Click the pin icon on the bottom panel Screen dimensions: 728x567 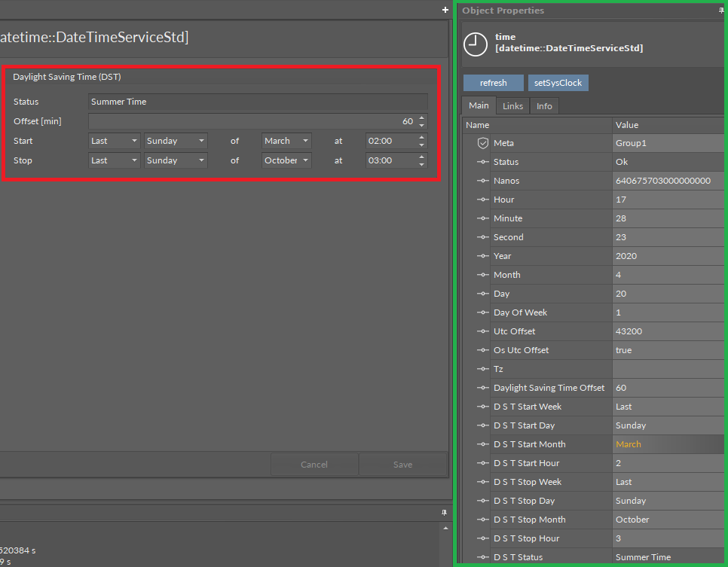[444, 512]
